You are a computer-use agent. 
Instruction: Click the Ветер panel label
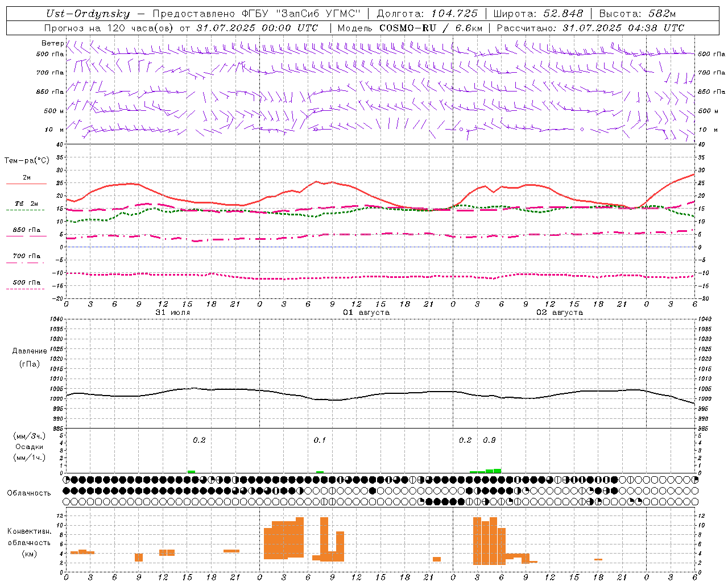pyautogui.click(x=53, y=43)
